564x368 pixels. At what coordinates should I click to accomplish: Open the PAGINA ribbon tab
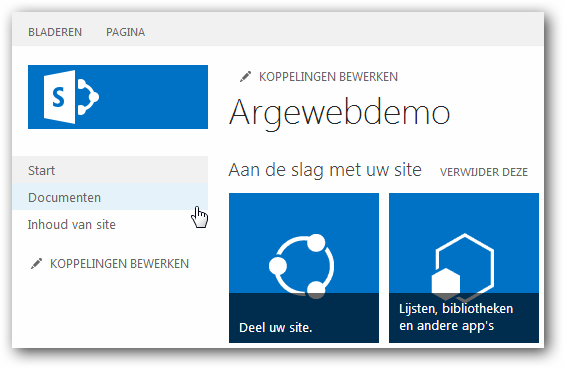click(x=126, y=32)
